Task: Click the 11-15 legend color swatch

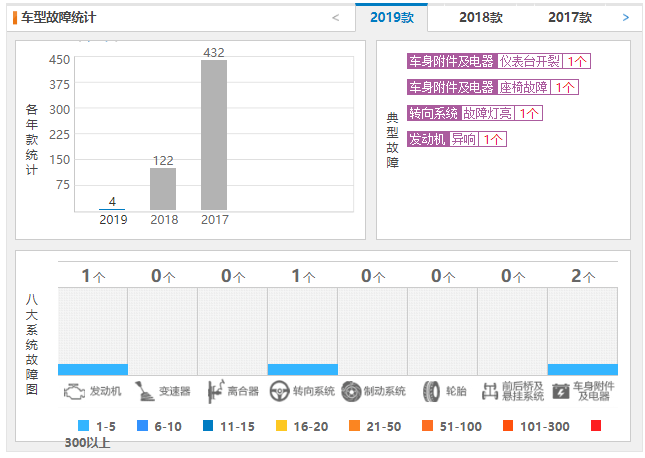Action: [x=208, y=425]
